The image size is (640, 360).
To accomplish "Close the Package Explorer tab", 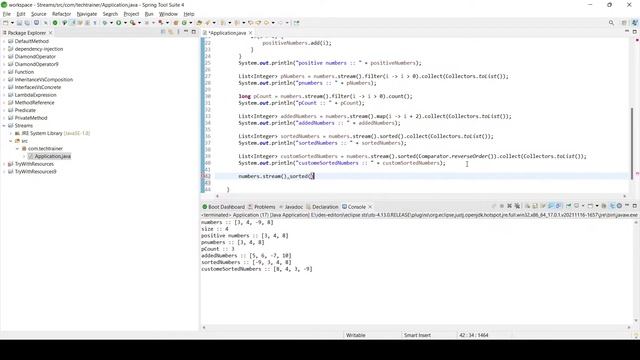I will click(x=51, y=33).
